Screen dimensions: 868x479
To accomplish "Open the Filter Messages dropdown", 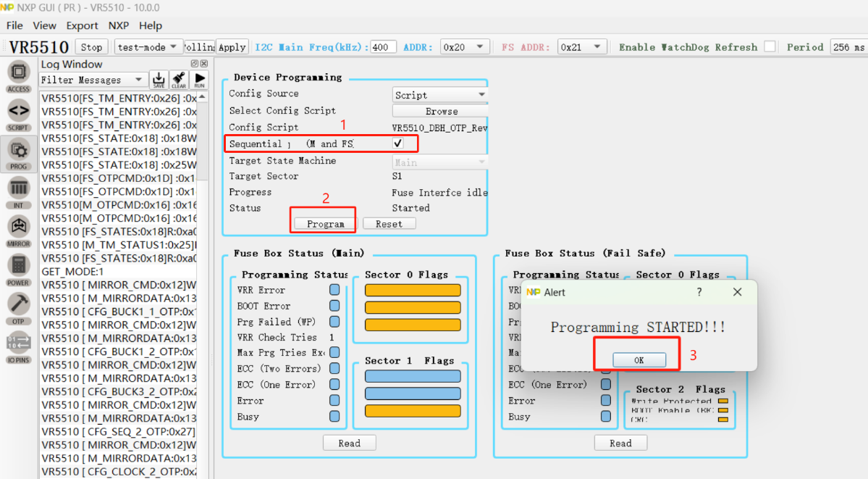I will (92, 80).
